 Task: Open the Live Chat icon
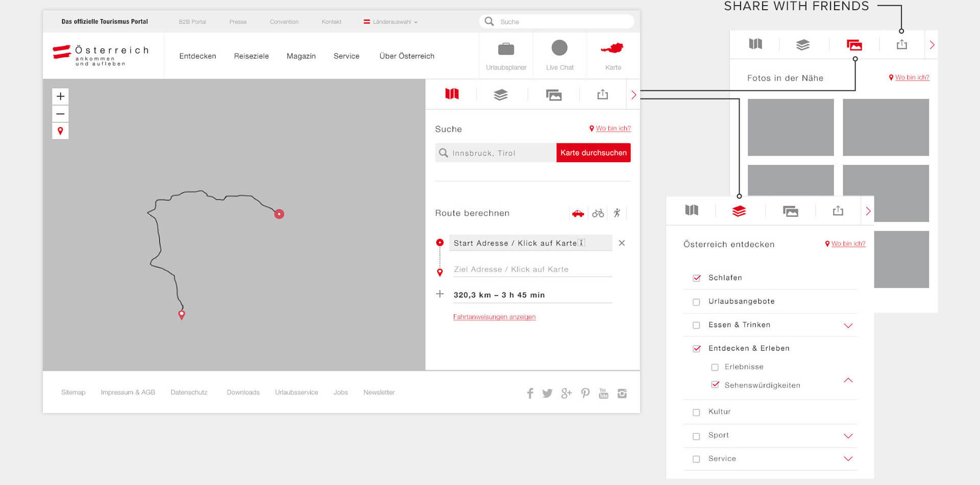click(559, 48)
